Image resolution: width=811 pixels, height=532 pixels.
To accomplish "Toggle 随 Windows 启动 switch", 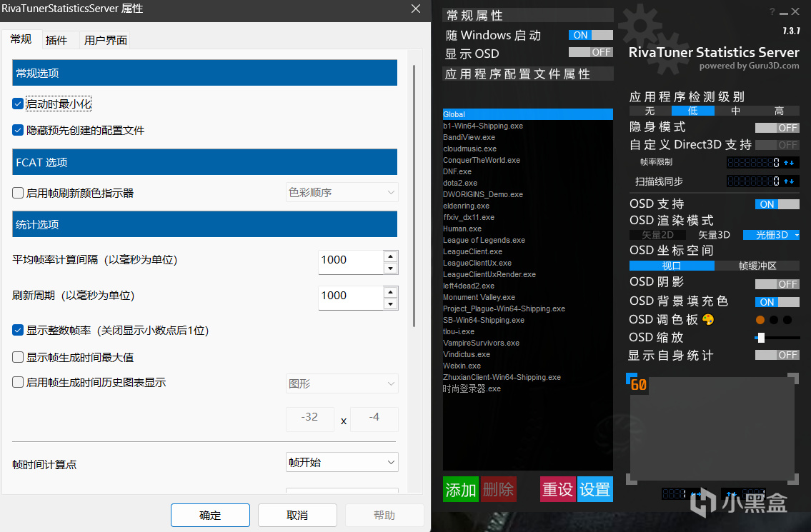I will (x=591, y=35).
